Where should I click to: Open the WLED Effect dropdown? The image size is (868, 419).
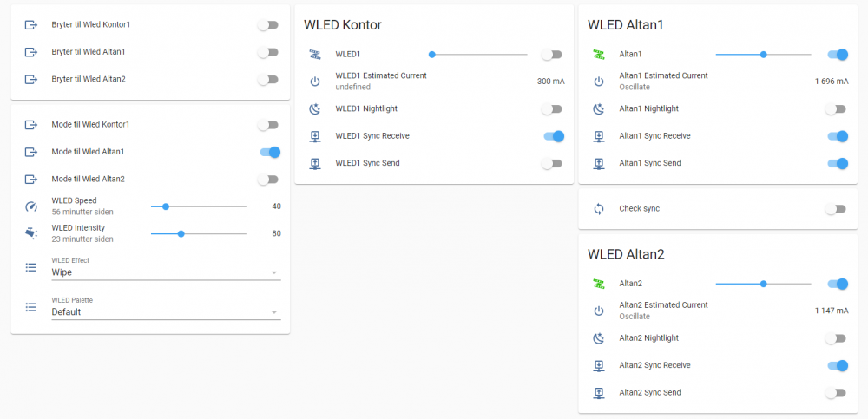pyautogui.click(x=166, y=272)
